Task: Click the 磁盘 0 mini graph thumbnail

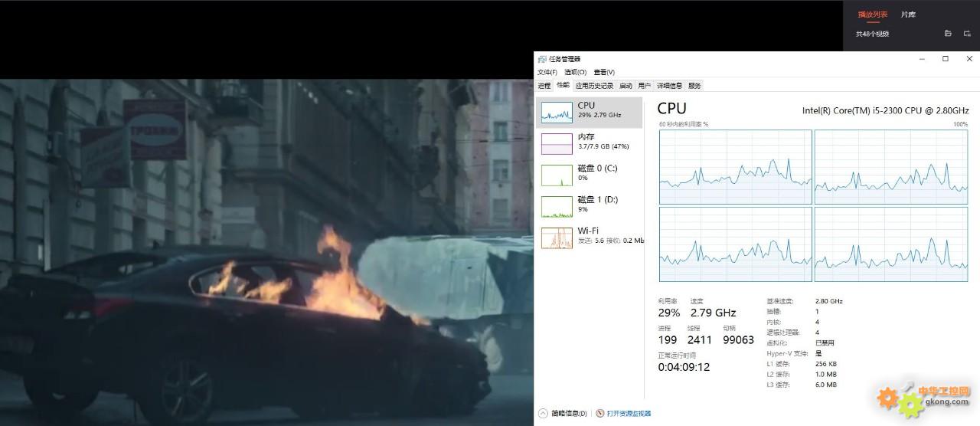Action: click(x=557, y=175)
